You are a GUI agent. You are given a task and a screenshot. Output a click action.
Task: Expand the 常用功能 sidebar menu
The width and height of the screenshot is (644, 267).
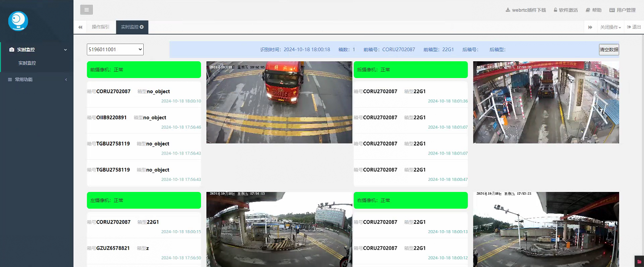36,79
